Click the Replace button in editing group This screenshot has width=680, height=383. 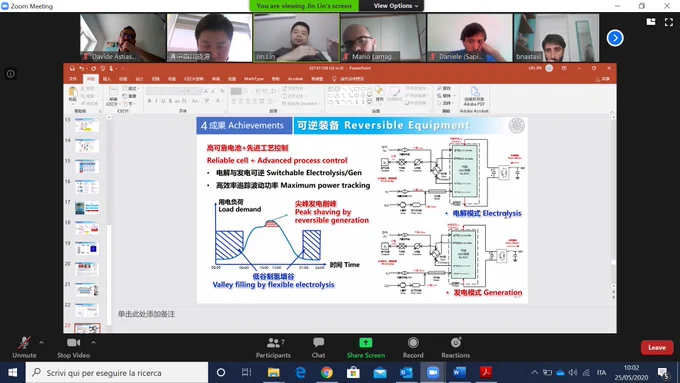[x=445, y=95]
